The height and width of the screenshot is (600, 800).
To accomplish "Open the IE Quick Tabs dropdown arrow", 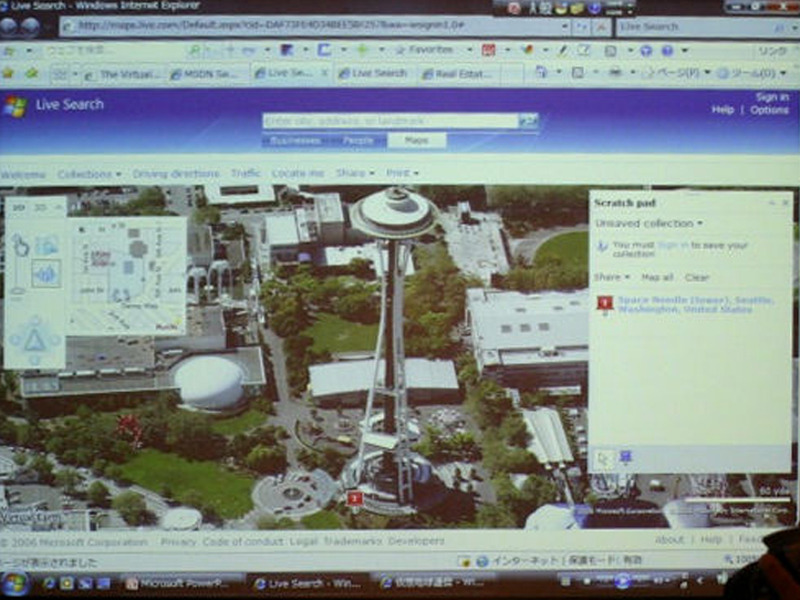I will tap(76, 73).
